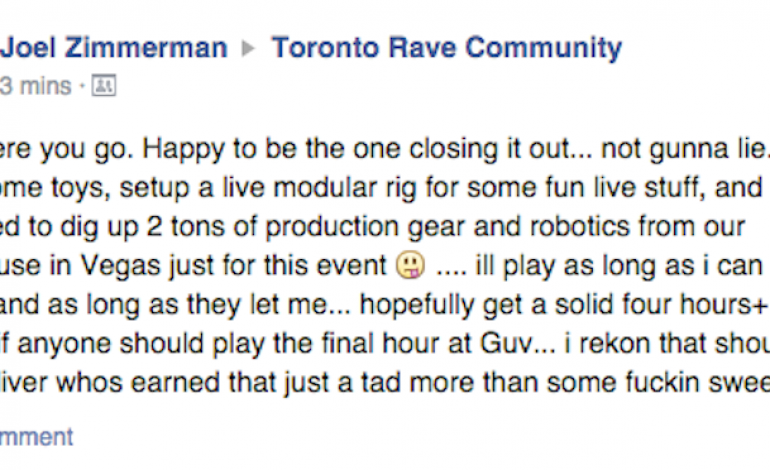Image resolution: width=770 pixels, height=470 pixels.
Task: Open the post via '3 mins' timestamp
Action: [36, 87]
